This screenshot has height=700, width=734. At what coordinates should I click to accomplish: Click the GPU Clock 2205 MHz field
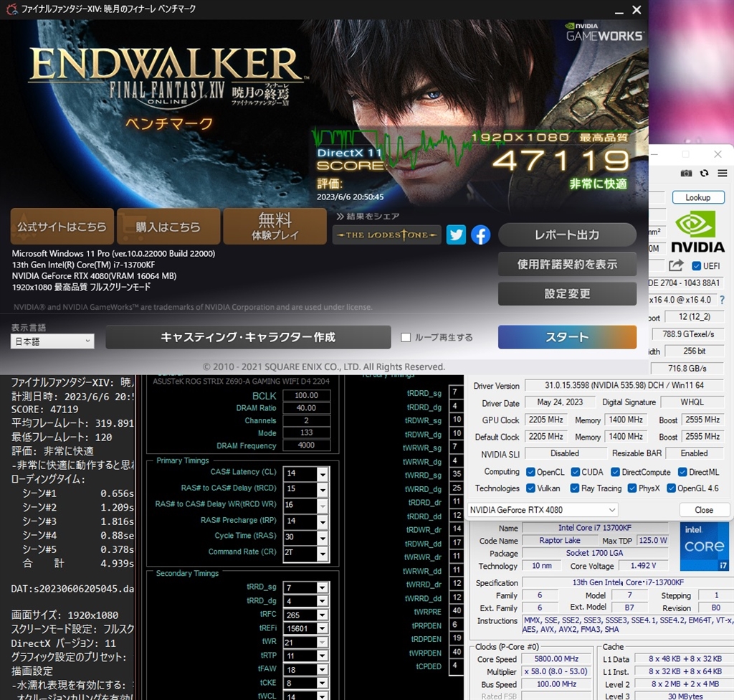click(545, 420)
